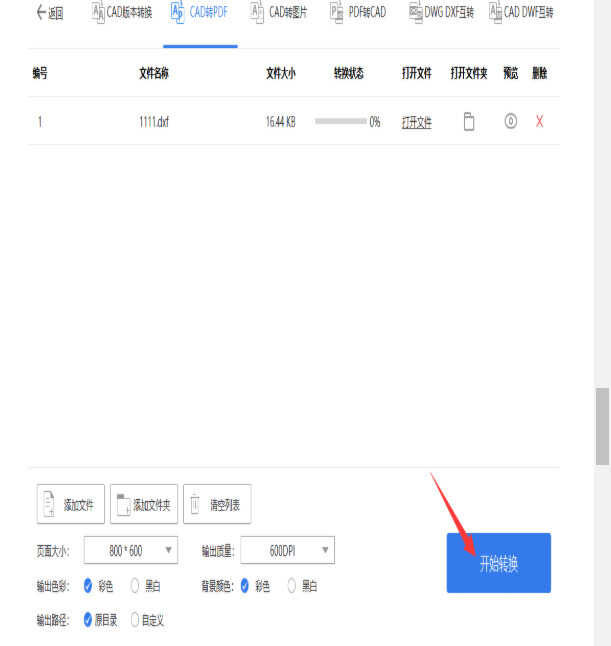Screen dimensions: 611x646
Task: Click the conversion progress bar at 0%
Action: [340, 121]
